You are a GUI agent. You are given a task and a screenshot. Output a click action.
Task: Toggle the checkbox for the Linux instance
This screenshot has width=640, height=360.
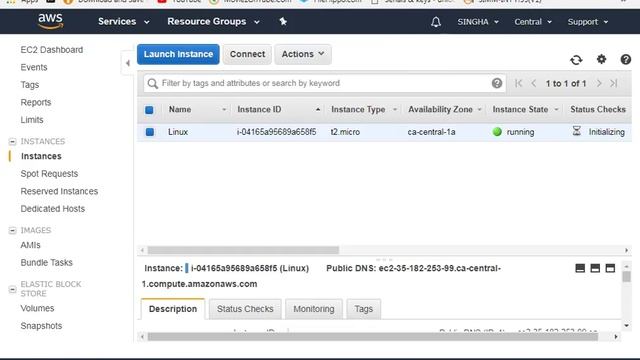(x=150, y=132)
